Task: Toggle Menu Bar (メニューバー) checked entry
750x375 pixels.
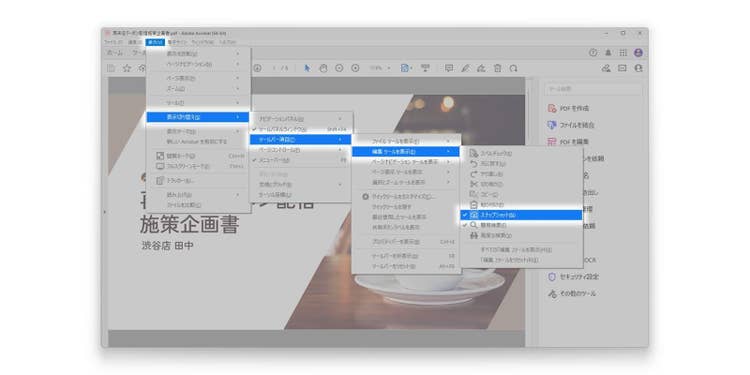Action: 301,160
